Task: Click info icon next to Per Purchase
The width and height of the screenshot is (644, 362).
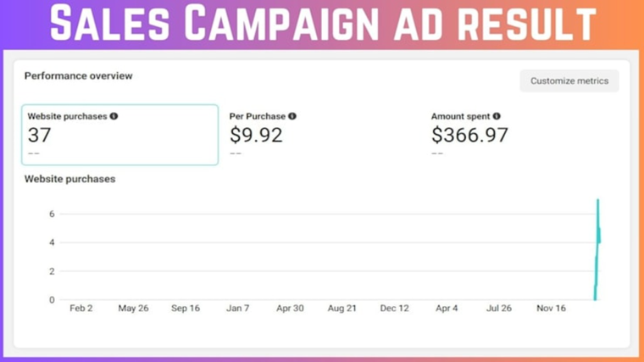Action: 292,116
